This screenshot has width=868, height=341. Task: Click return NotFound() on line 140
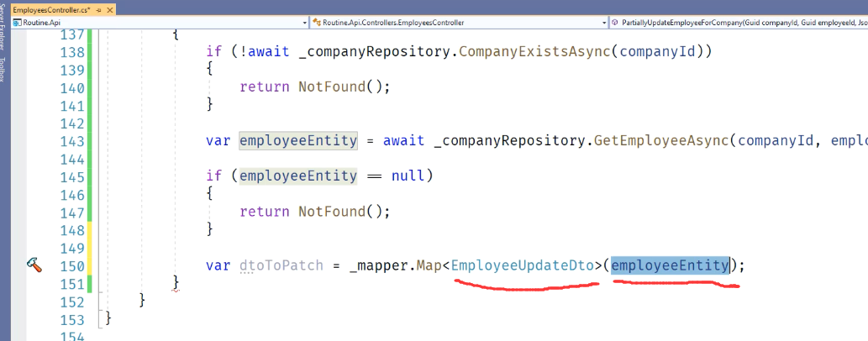tap(315, 87)
